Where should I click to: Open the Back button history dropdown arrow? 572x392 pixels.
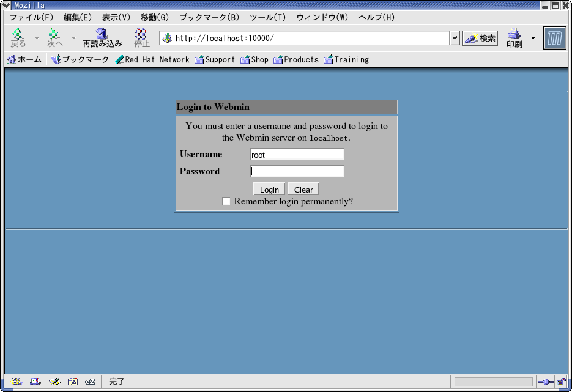pyautogui.click(x=37, y=37)
